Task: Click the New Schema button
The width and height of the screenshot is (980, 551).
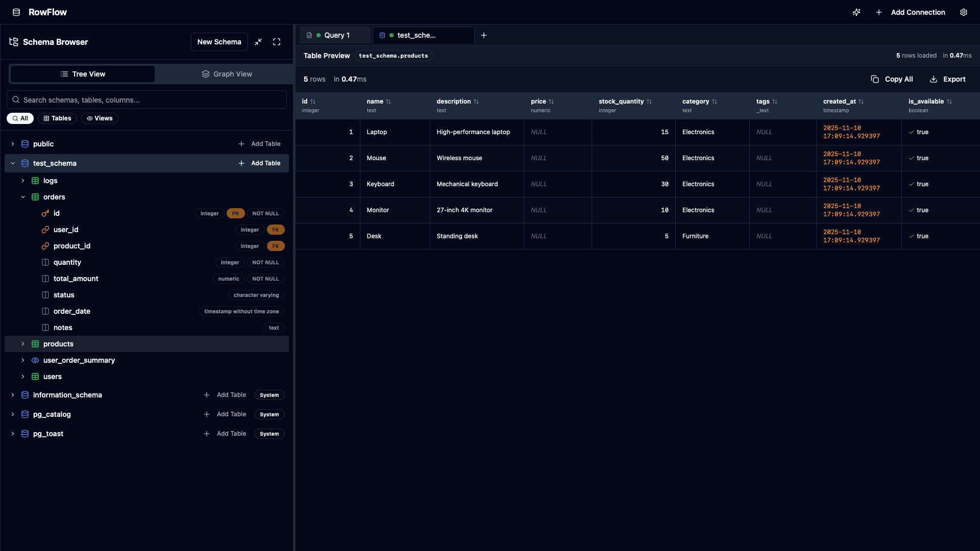Action: click(219, 42)
